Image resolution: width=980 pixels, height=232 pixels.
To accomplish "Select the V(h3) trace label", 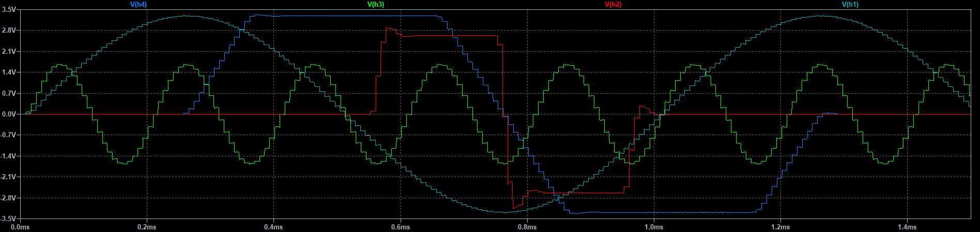I will pos(376,4).
